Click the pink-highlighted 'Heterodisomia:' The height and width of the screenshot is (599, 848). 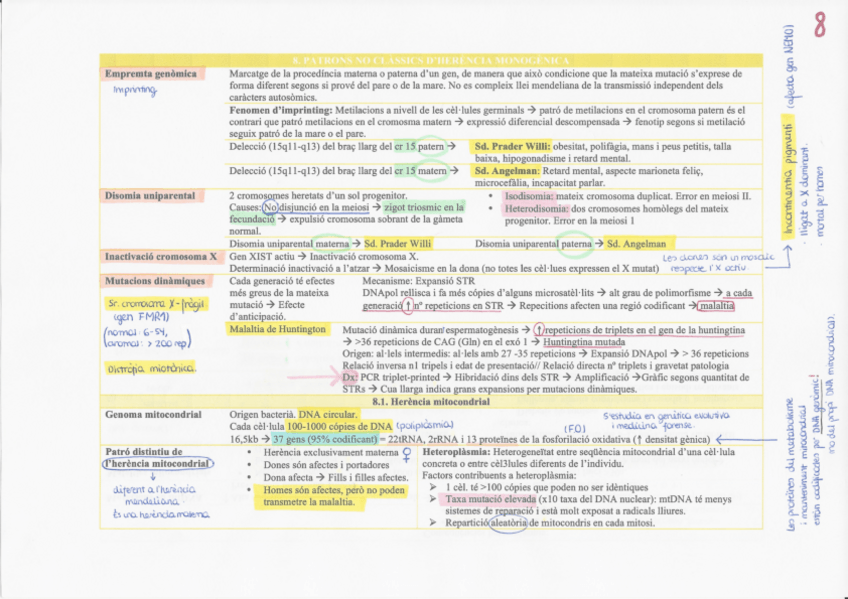tap(536, 209)
